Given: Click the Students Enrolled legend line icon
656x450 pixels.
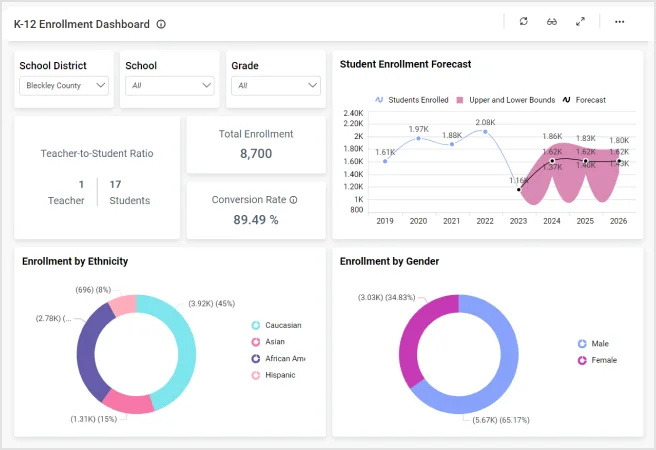Looking at the screenshot, I should [x=379, y=100].
